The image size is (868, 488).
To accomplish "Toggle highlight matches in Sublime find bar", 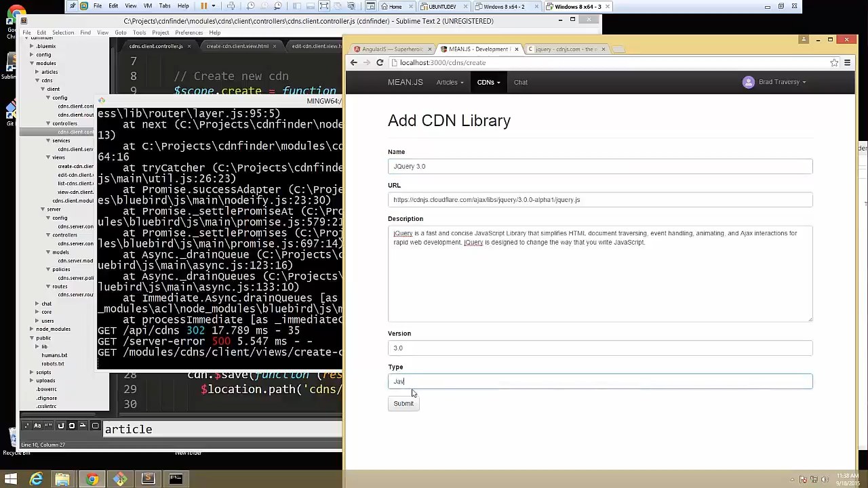I will (x=95, y=426).
